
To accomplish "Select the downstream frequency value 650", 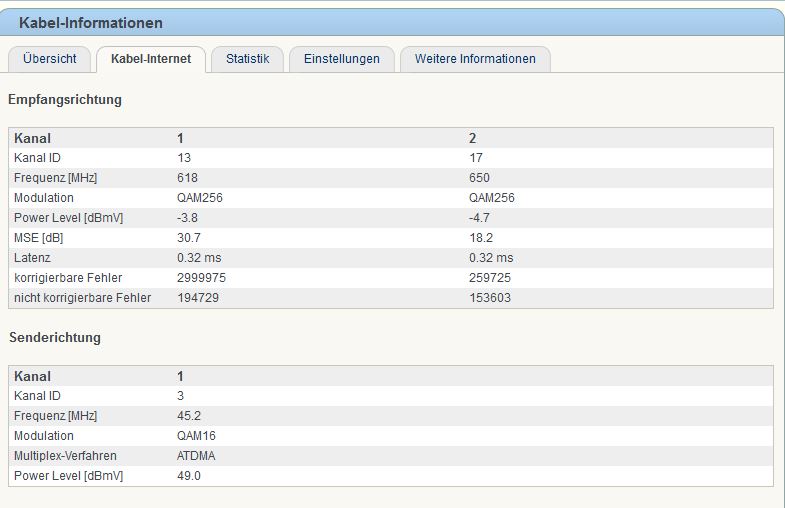I will pos(479,178).
